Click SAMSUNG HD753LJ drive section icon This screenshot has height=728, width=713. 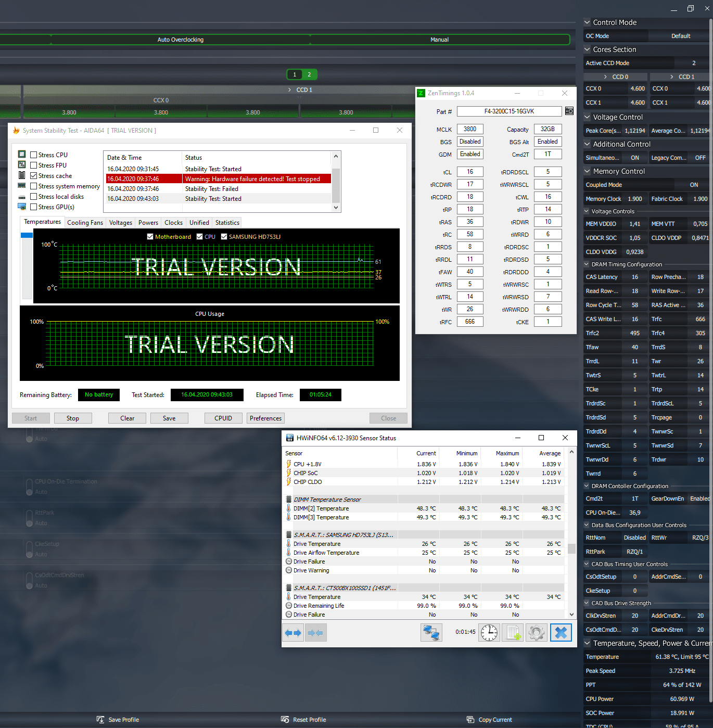click(x=289, y=534)
